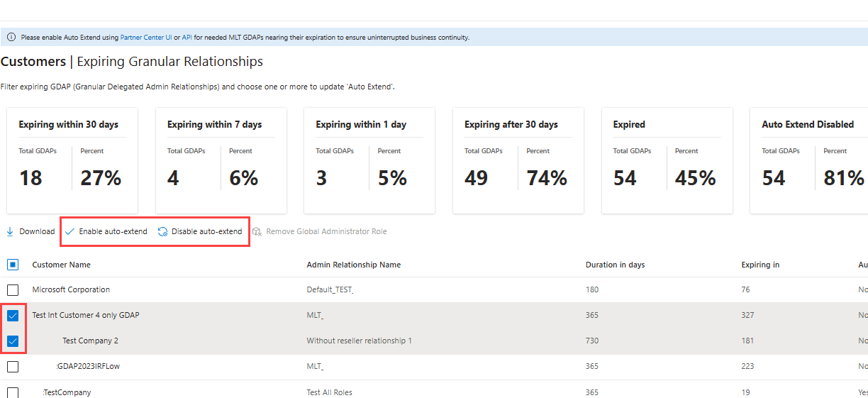Screen dimensions: 868x398
Task: Click the Remove Global Administrator Role icon
Action: coord(257,231)
